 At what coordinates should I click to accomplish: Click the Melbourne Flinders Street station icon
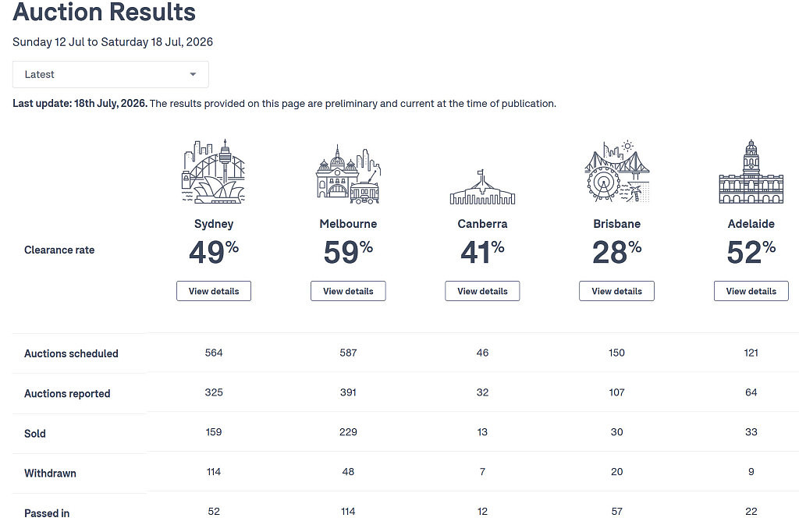(348, 174)
